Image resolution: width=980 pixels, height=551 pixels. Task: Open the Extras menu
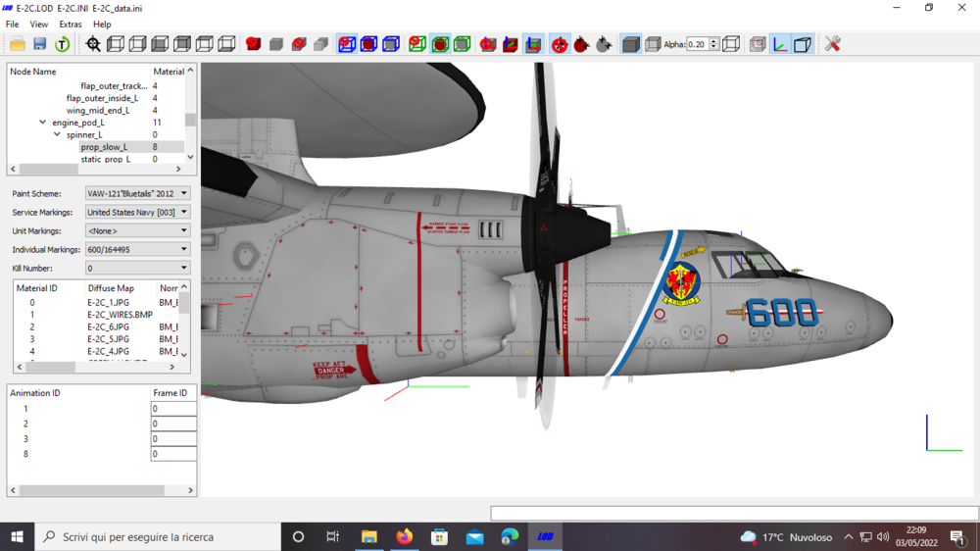pyautogui.click(x=70, y=25)
